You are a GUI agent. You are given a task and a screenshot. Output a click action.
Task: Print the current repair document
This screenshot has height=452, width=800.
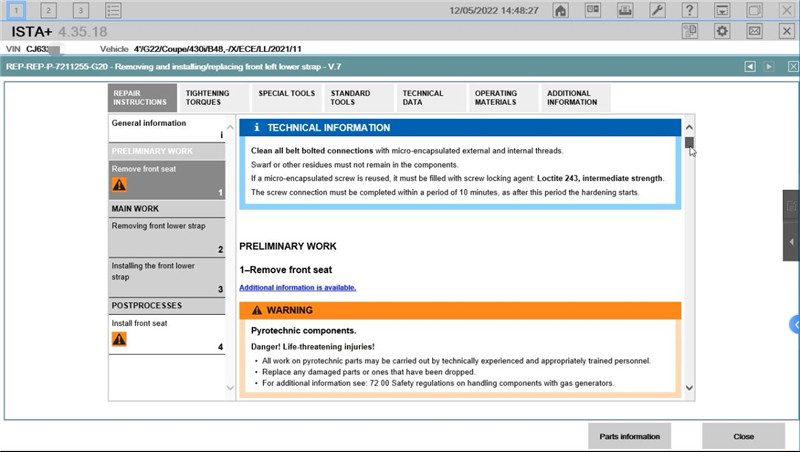click(625, 10)
